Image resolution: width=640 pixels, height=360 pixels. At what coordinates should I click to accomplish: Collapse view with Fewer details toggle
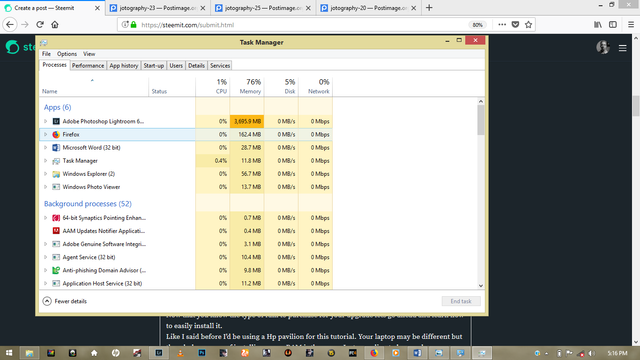point(65,301)
